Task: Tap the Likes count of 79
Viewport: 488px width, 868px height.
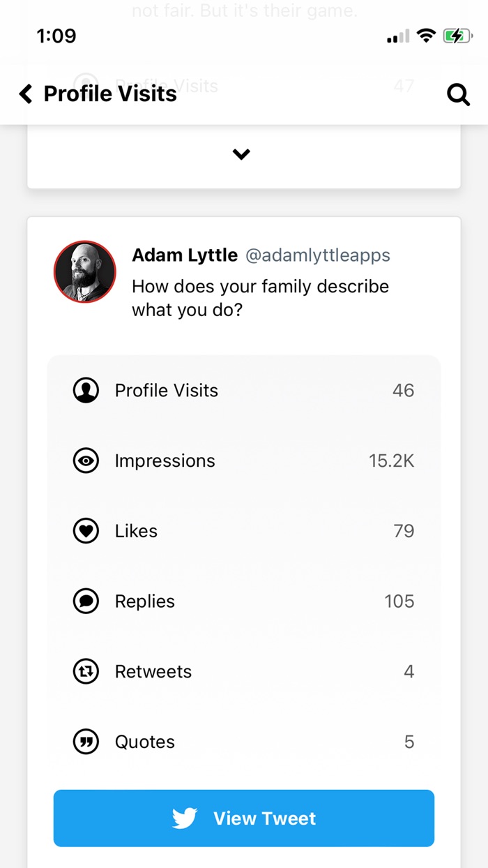Action: [403, 530]
